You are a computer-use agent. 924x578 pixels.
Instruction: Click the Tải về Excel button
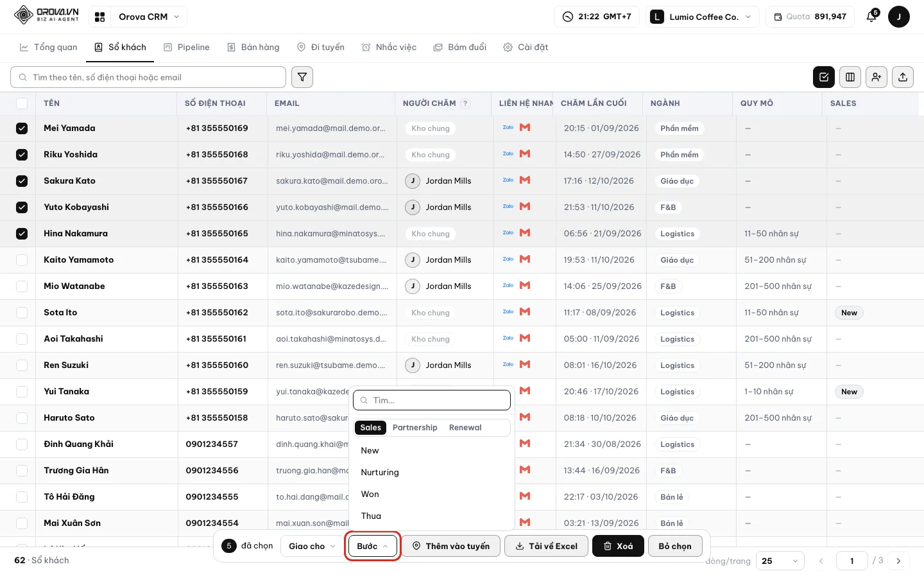click(547, 546)
